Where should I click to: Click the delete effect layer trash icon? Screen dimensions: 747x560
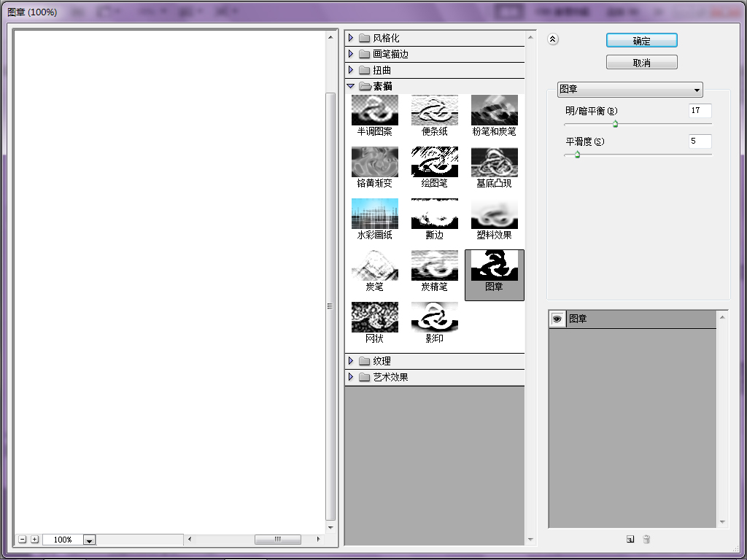point(646,539)
